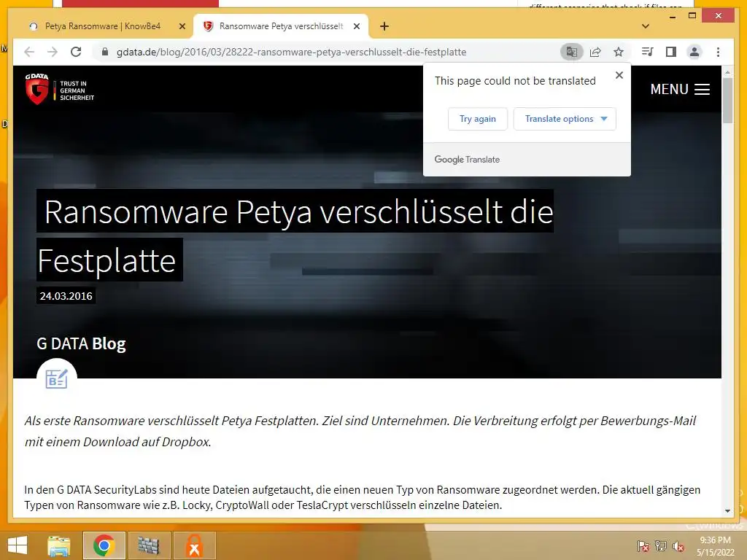Click 'This page could not be translated' text
The height and width of the screenshot is (560, 747).
coord(515,80)
